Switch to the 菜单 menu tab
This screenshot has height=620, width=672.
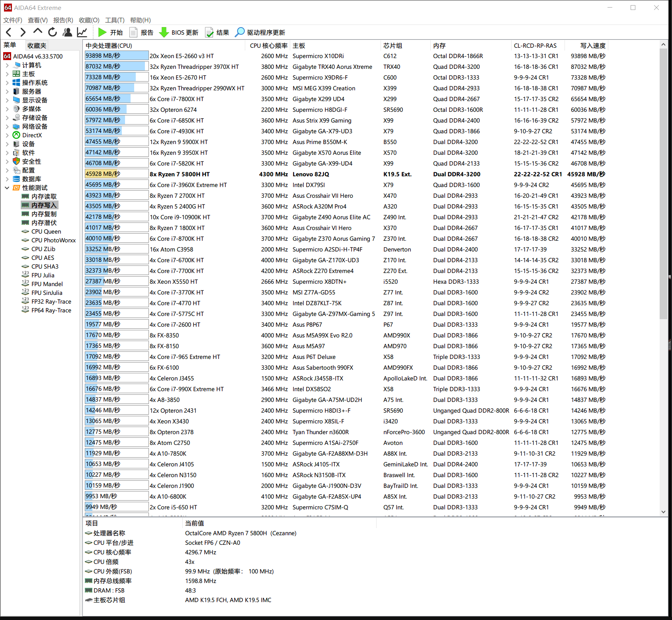pyautogui.click(x=10, y=45)
